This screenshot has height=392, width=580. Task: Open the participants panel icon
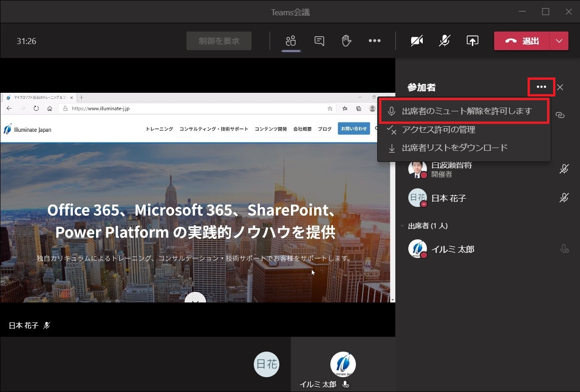pyautogui.click(x=291, y=41)
